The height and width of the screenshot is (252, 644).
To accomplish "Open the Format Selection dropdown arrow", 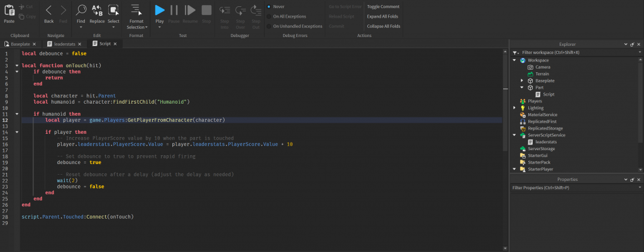I will [x=146, y=28].
